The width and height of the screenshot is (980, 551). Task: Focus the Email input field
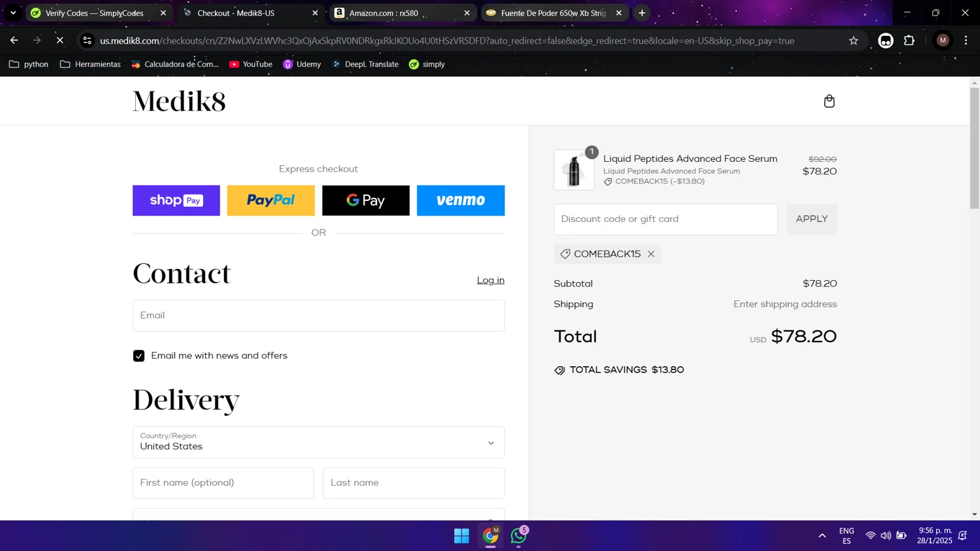[319, 315]
